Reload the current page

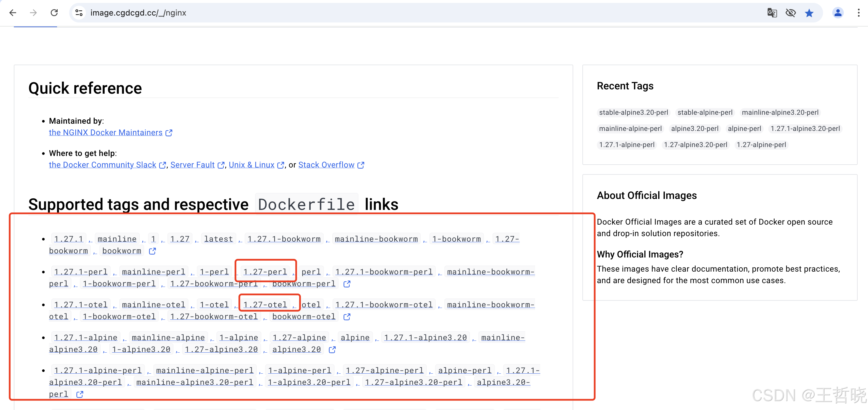(54, 13)
